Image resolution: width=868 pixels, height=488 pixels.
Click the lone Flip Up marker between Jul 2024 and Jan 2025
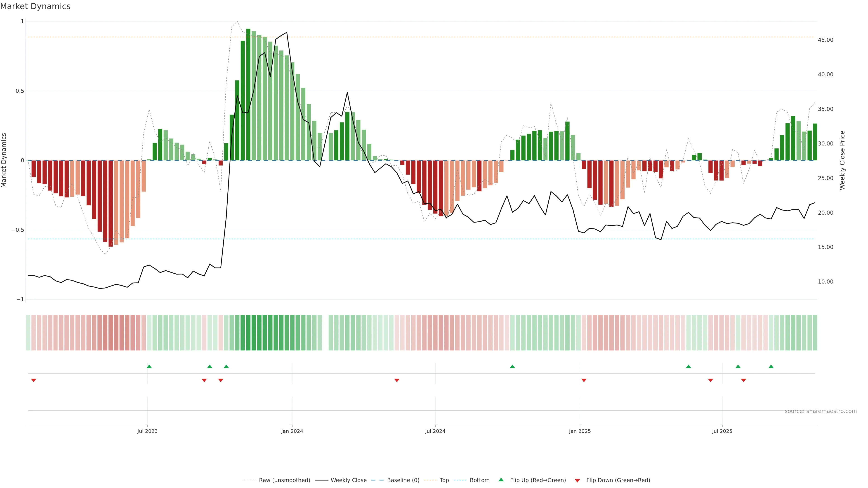(512, 366)
